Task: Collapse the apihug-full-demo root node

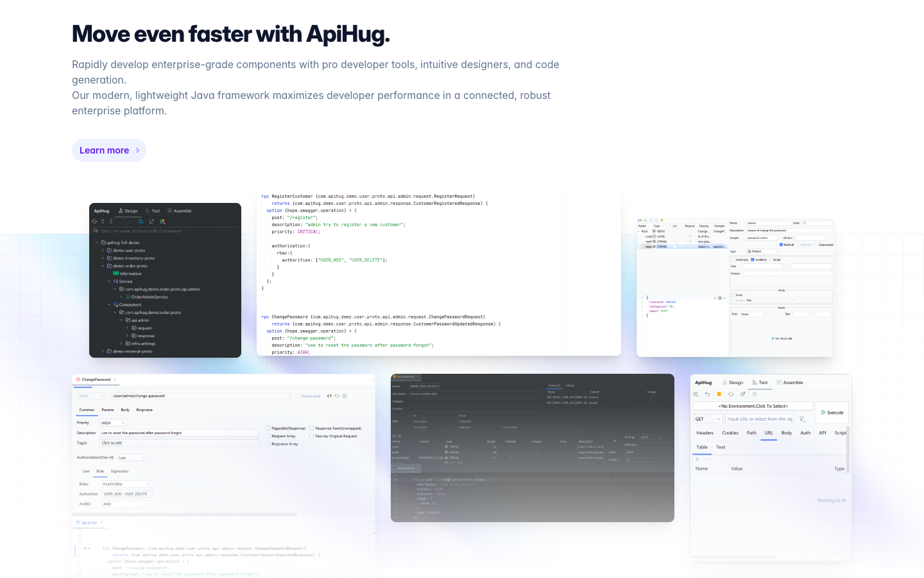Action: pyautogui.click(x=96, y=243)
